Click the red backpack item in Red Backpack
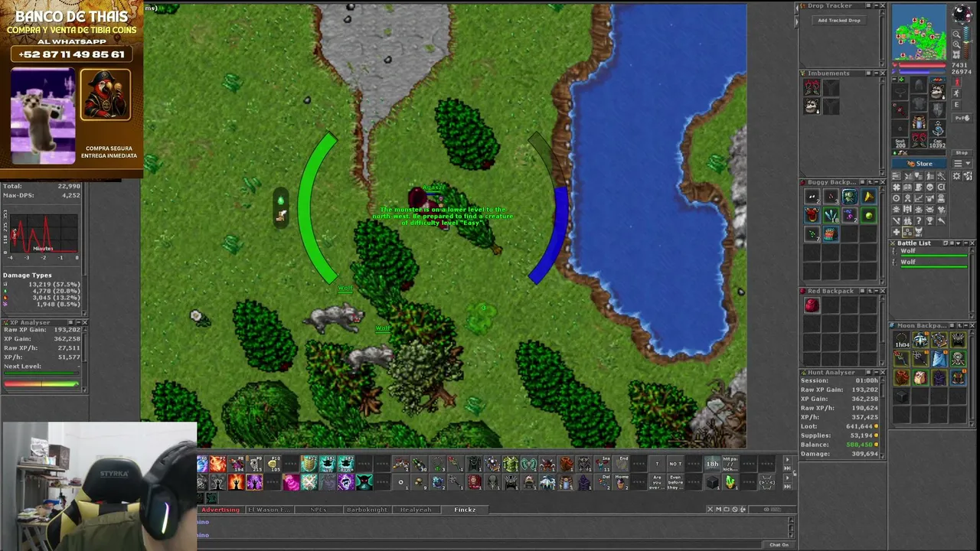 [812, 306]
